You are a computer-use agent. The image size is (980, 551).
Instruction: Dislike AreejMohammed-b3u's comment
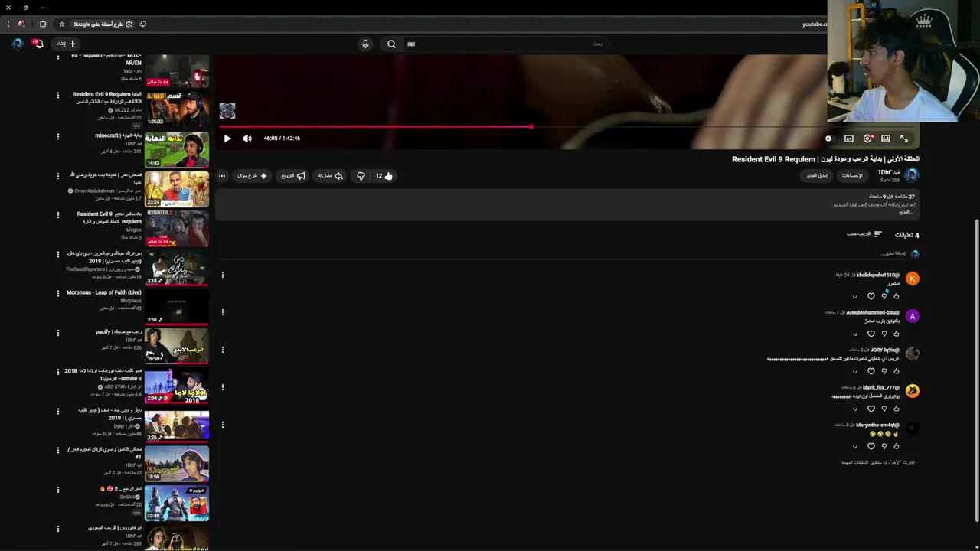[x=884, y=334]
